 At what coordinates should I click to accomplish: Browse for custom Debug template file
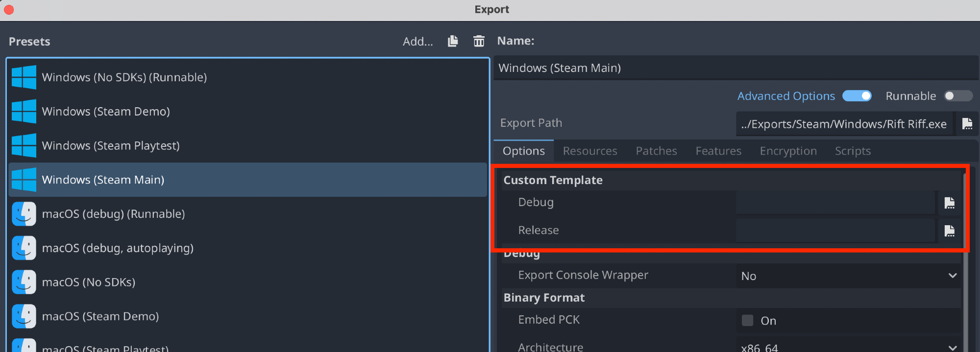tap(949, 203)
